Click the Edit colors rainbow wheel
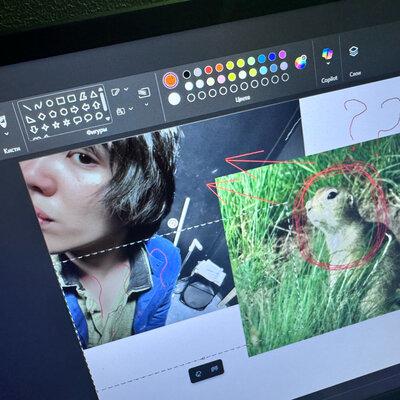 301,62
